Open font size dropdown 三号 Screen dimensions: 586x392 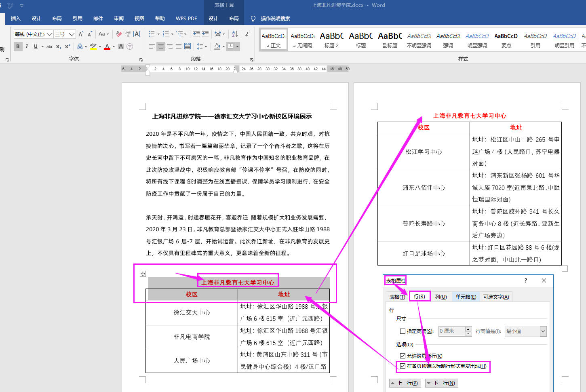[72, 34]
